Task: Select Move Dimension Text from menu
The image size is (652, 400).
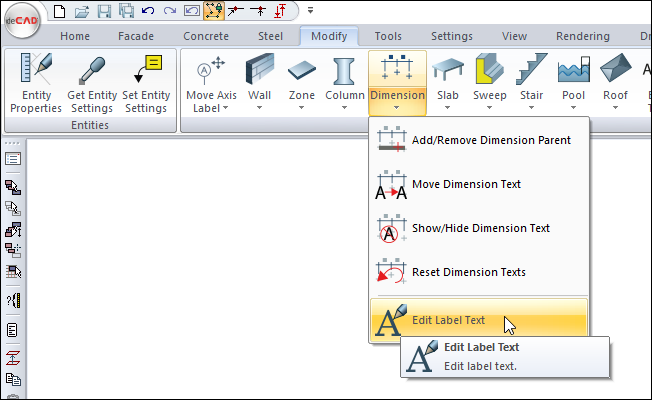Action: pos(466,184)
